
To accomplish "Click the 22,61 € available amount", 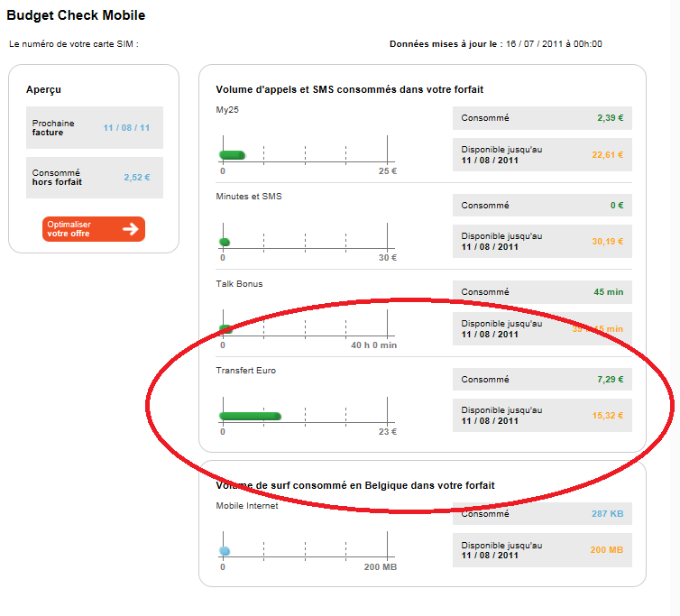I will pos(607,155).
